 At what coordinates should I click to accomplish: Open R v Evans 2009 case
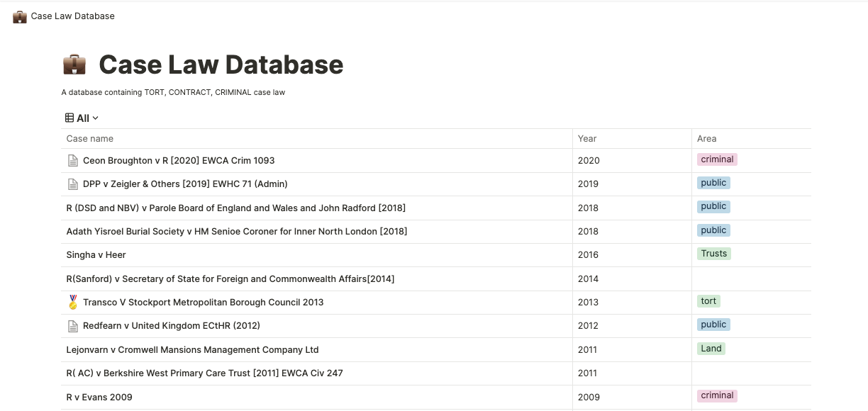point(99,397)
